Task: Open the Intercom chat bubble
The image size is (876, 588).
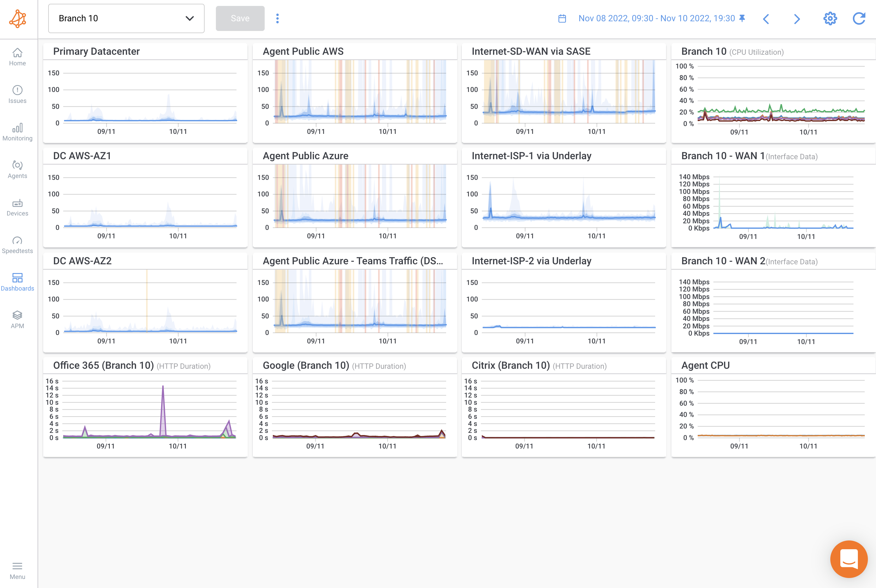Action: click(x=848, y=559)
